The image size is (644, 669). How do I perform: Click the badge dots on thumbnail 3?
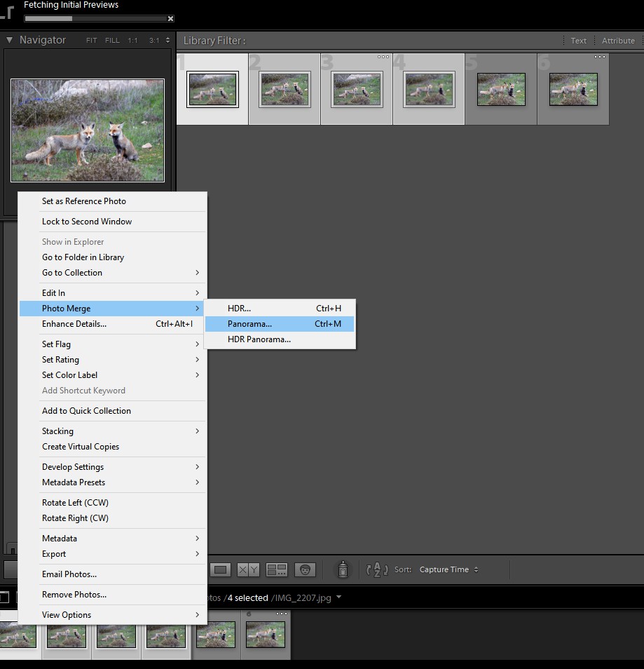[x=383, y=57]
